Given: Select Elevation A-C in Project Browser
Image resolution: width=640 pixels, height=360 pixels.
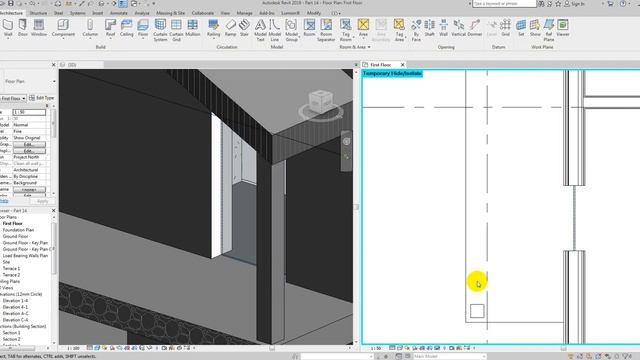Looking at the screenshot, I should coord(16,313).
